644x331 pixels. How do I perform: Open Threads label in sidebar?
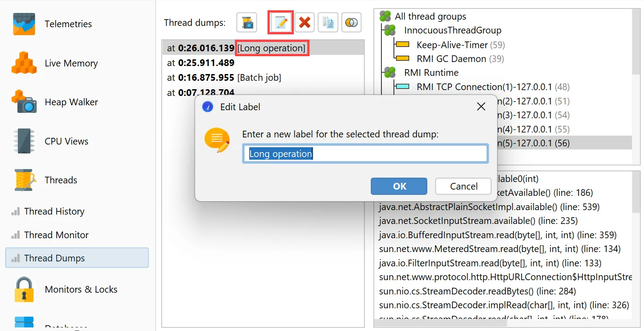[x=61, y=180]
